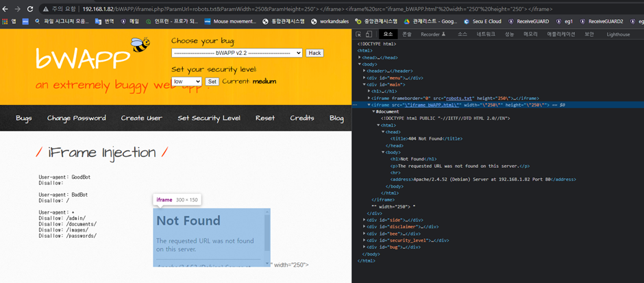644x283 pixels.
Task: Switch to the 네트워크 Network tab
Action: coord(486,34)
